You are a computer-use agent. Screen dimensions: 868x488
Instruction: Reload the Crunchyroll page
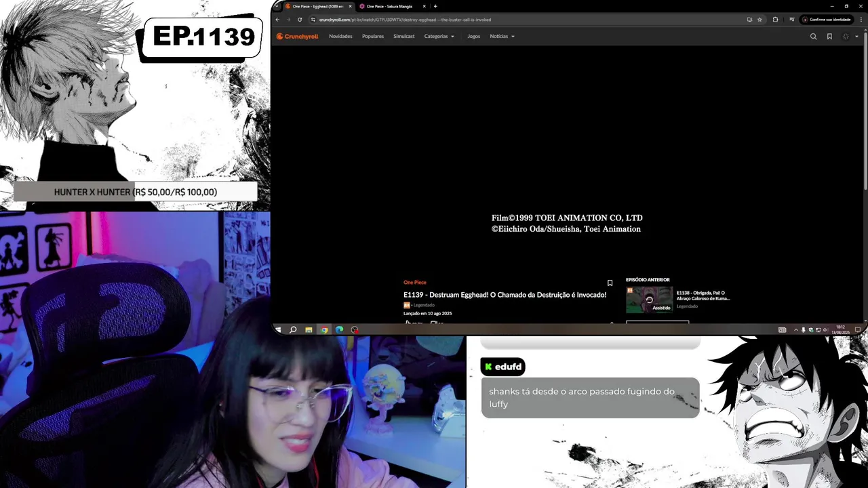point(300,20)
